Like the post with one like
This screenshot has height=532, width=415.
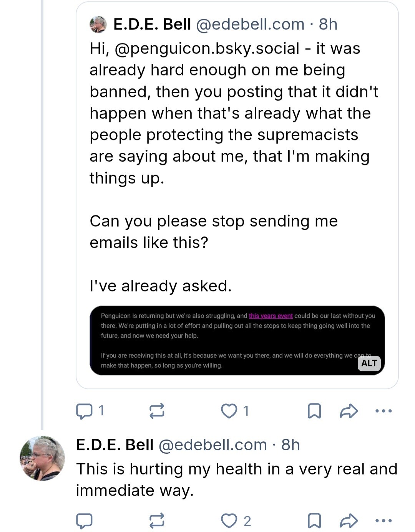coord(229,411)
